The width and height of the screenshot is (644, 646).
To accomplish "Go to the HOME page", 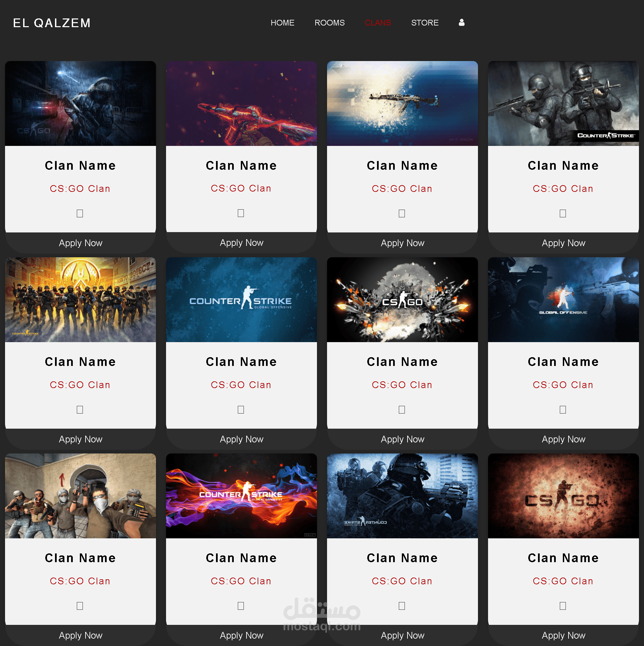I will click(282, 23).
